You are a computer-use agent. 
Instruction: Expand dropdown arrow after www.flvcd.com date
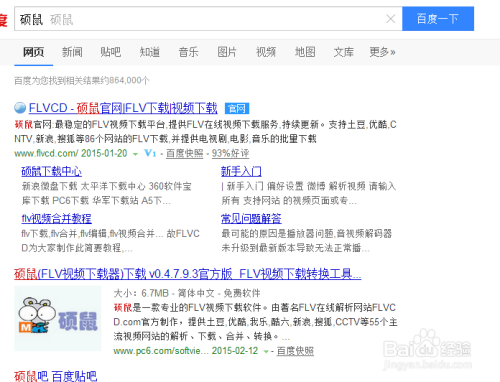(x=135, y=154)
